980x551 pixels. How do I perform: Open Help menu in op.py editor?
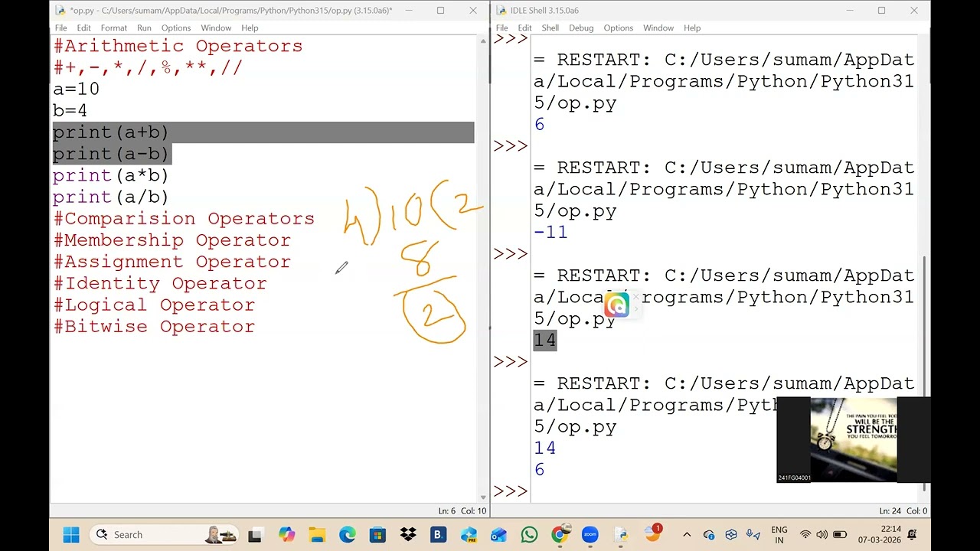pos(250,28)
